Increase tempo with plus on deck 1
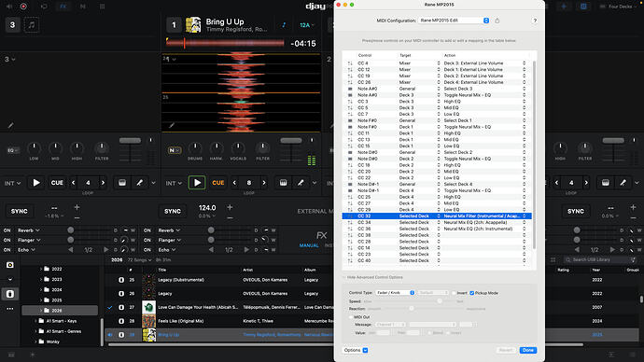The image size is (644, 362). point(230,207)
